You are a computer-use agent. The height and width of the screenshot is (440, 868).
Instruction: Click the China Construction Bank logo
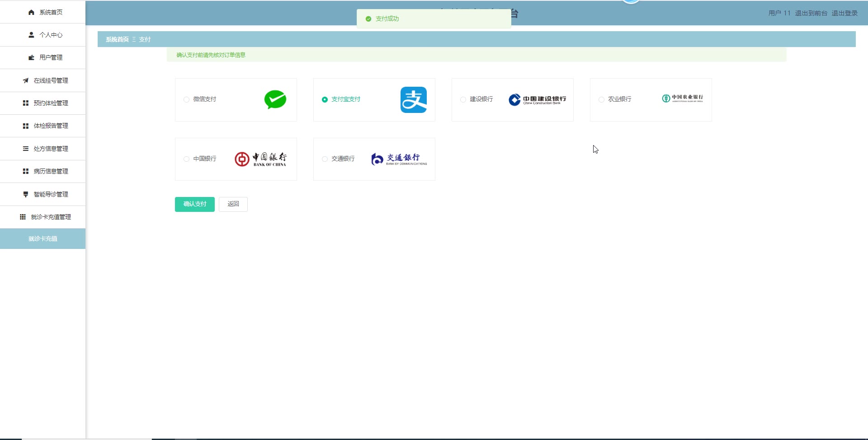(x=538, y=99)
